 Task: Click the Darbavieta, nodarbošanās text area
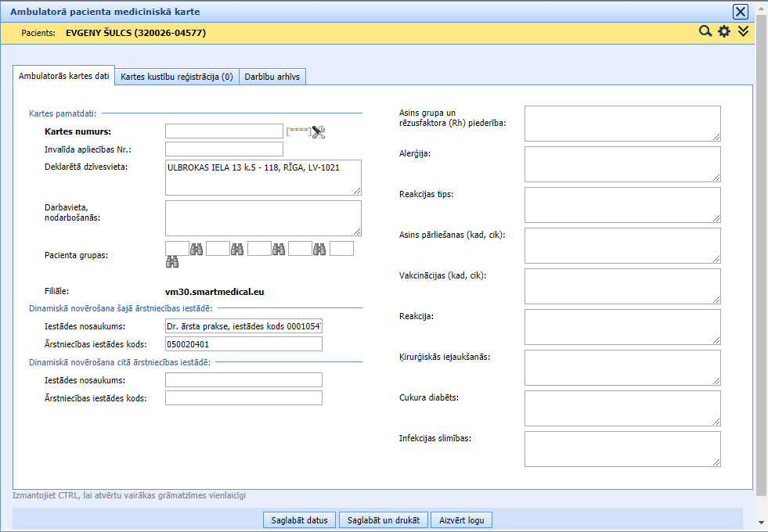[263, 217]
